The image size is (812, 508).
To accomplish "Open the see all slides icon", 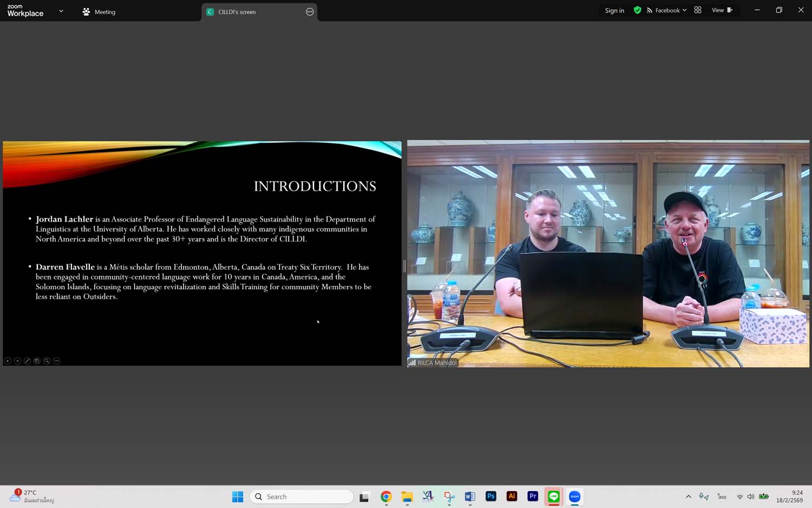I will click(x=37, y=361).
